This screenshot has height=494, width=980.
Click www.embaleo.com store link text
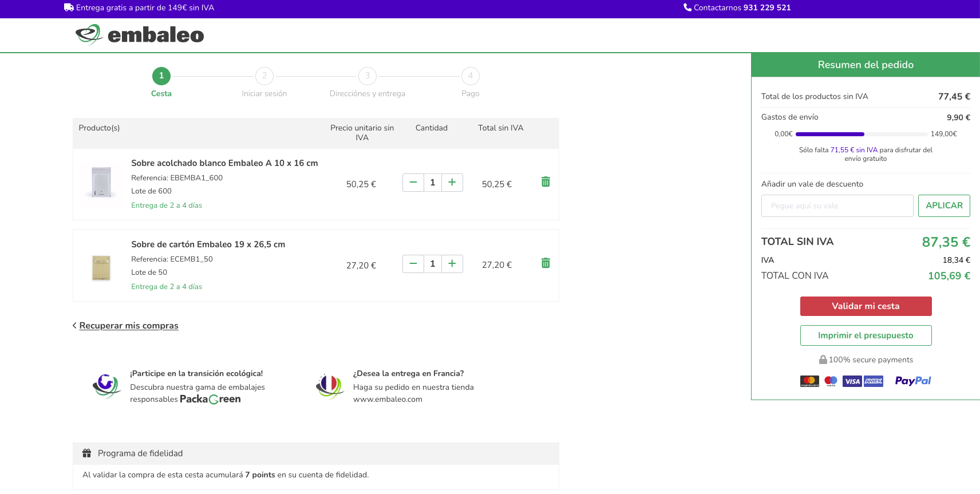[x=388, y=400]
